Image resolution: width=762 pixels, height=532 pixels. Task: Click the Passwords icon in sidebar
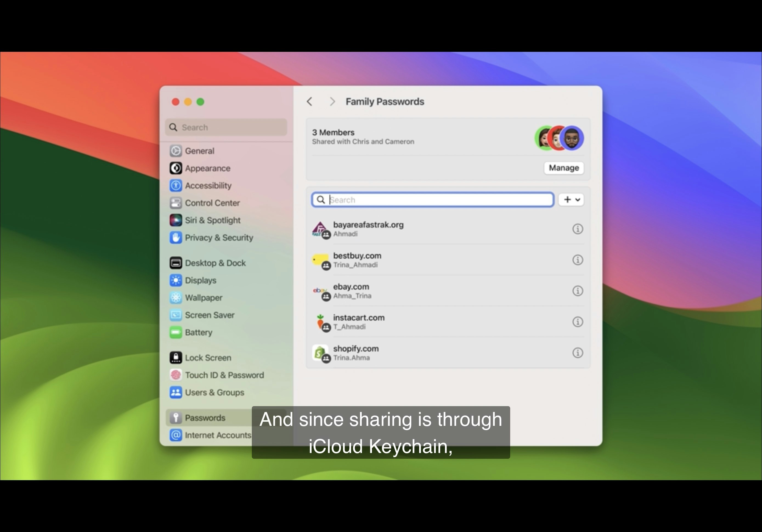click(x=176, y=417)
